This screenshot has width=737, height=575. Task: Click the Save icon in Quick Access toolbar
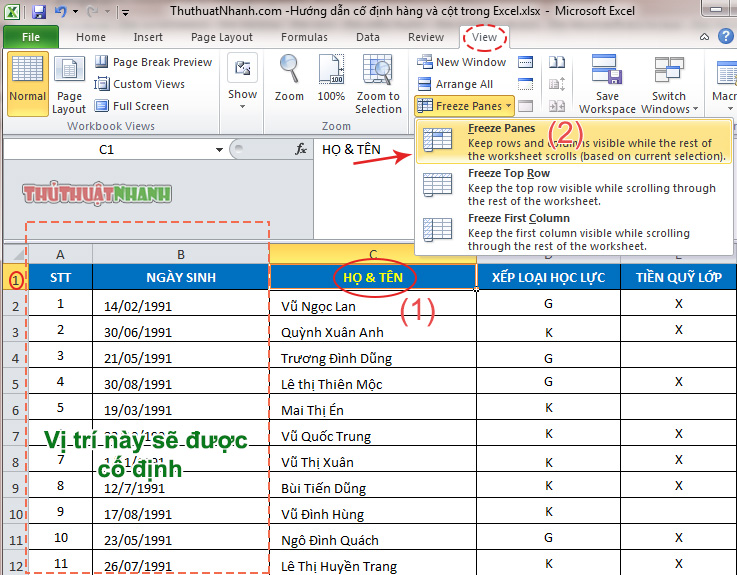point(39,11)
